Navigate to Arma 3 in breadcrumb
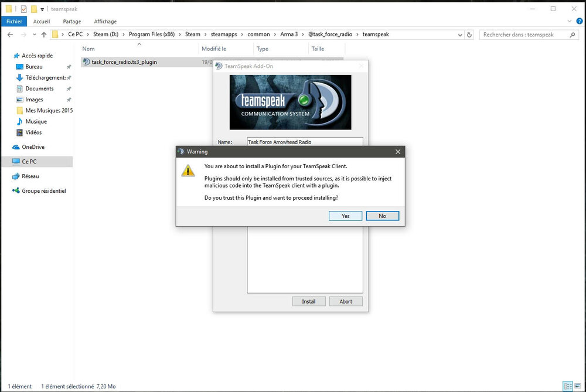586x392 pixels. pos(289,35)
